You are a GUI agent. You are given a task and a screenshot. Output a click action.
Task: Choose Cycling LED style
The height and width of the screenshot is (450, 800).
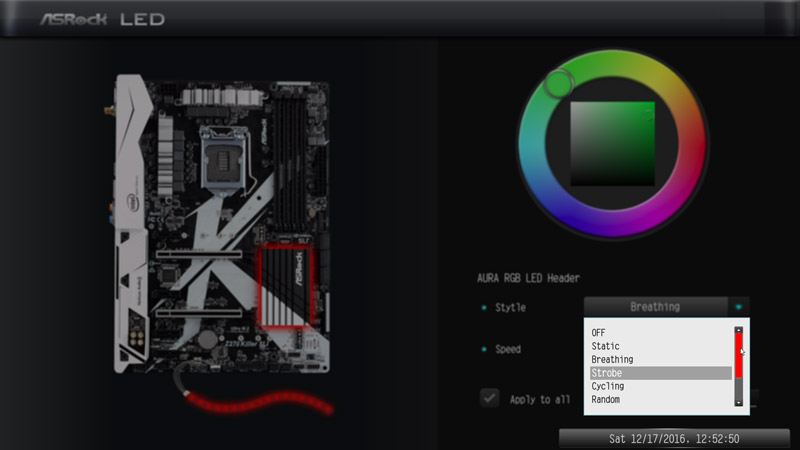[607, 386]
